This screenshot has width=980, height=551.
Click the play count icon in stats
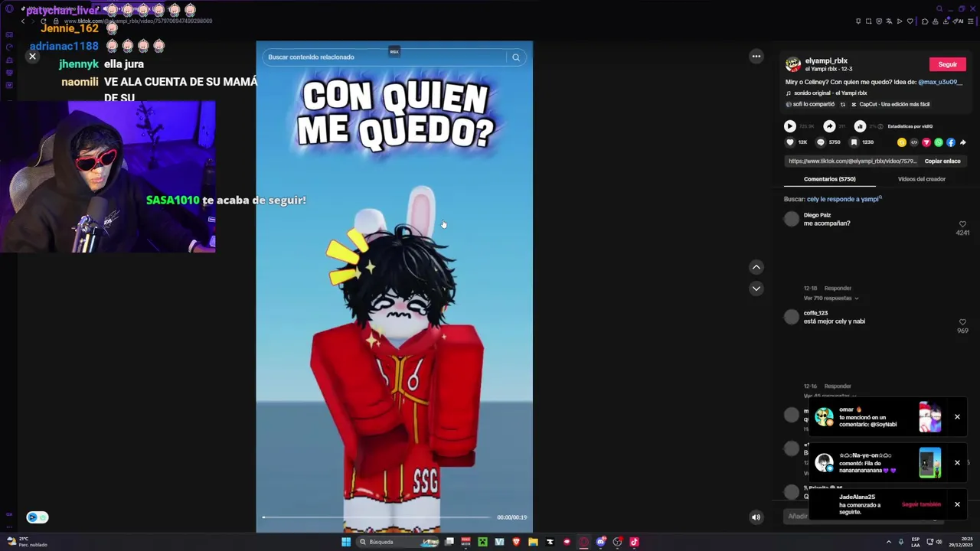point(790,126)
